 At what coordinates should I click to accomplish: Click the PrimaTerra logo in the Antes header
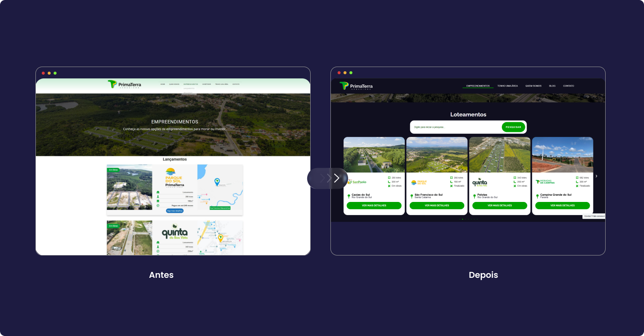[x=124, y=84]
